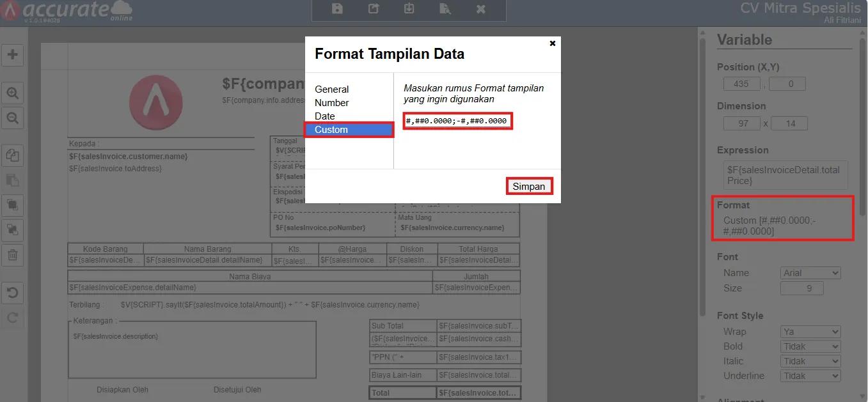Click the trash delete icon in left sidebar
This screenshot has height=402, width=868.
tap(12, 255)
